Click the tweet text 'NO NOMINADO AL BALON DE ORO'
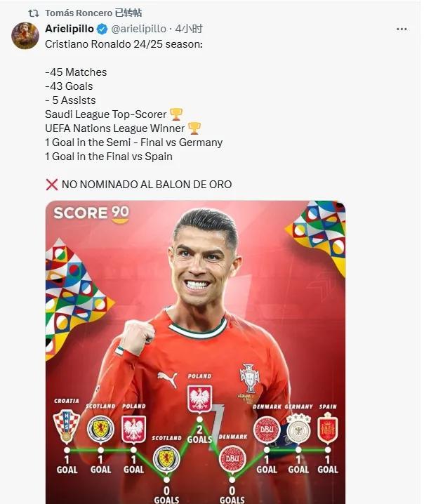This screenshot has height=504, width=424. [x=147, y=185]
